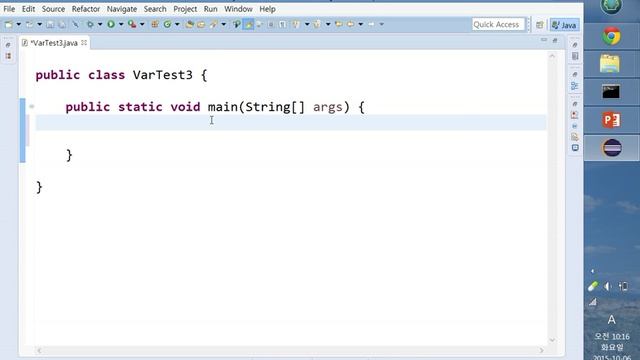
Task: Open the Run menu
Action: pyautogui.click(x=211, y=9)
